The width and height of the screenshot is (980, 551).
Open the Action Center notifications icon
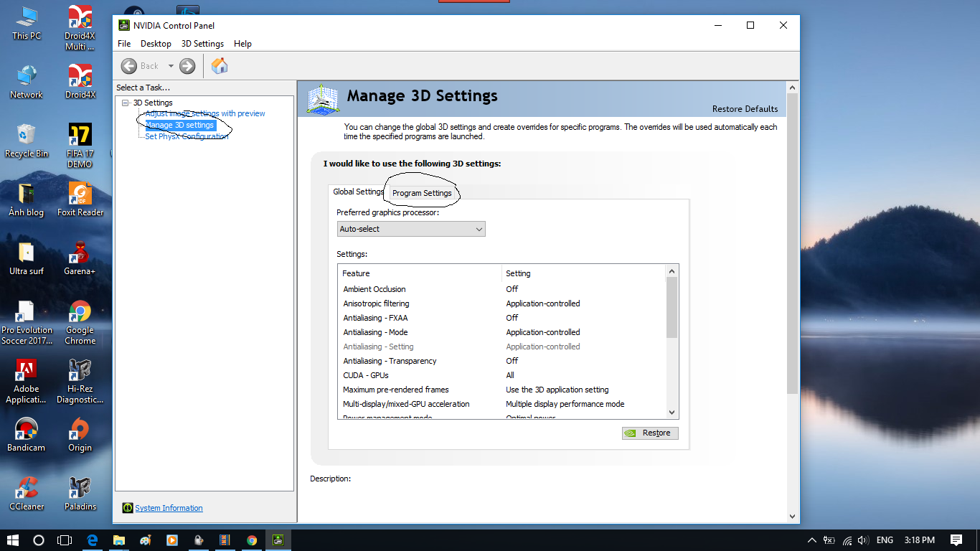(956, 540)
